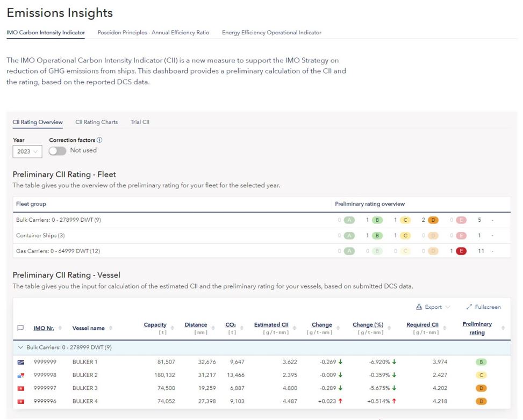The width and height of the screenshot is (523, 420).
Task: Switch to Poseidon Principles - Annual Efficiency Ratio tab
Action: tap(153, 32)
